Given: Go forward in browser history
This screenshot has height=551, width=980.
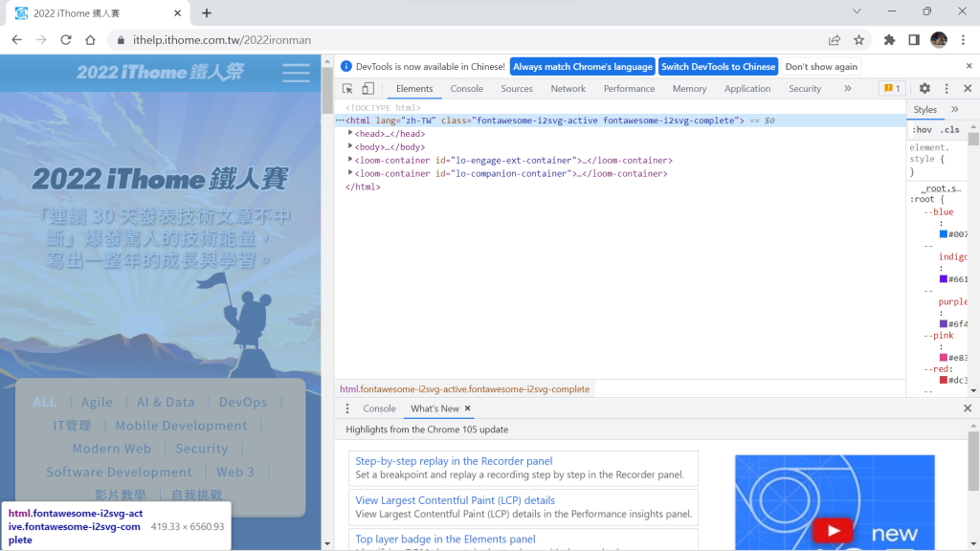Looking at the screenshot, I should (41, 40).
